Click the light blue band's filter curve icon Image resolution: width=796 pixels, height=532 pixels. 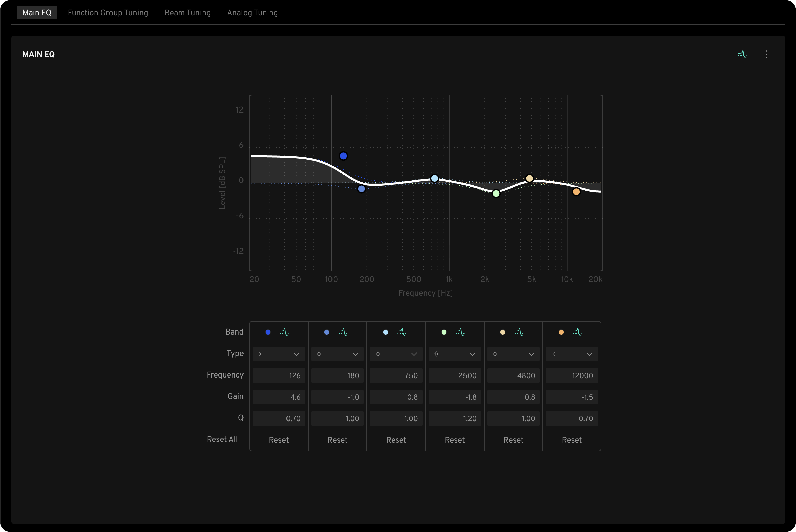click(401, 332)
